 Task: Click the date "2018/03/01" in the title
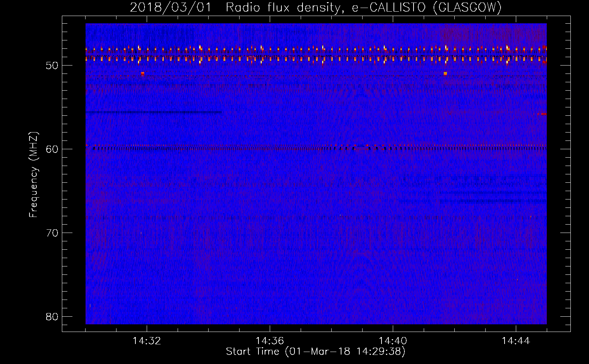(x=170, y=8)
